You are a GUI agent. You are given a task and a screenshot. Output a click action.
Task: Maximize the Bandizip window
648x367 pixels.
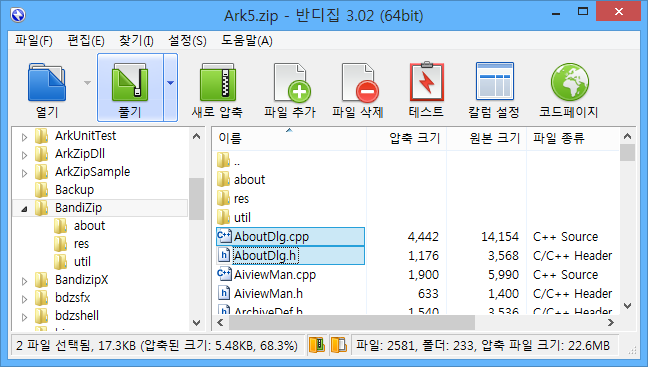pyautogui.click(x=583, y=12)
